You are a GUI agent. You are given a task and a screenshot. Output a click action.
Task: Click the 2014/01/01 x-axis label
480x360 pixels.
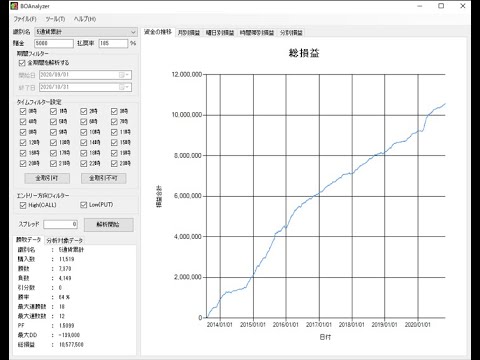pos(219,325)
